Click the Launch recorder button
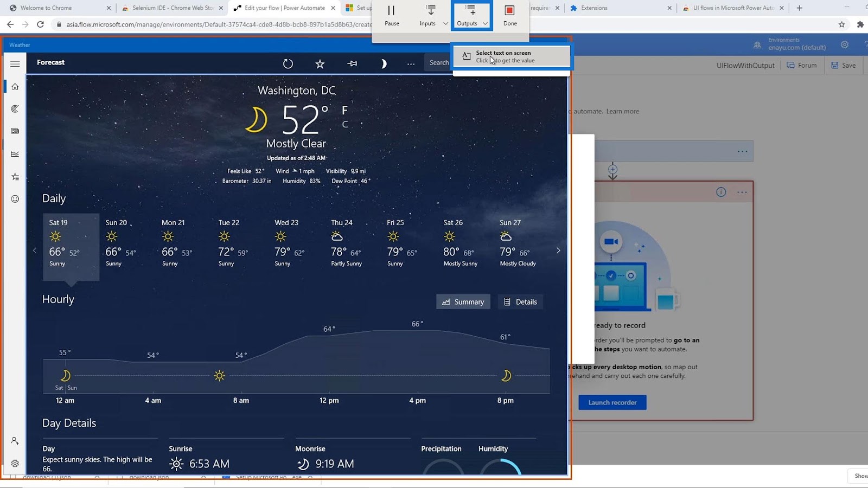 612,402
